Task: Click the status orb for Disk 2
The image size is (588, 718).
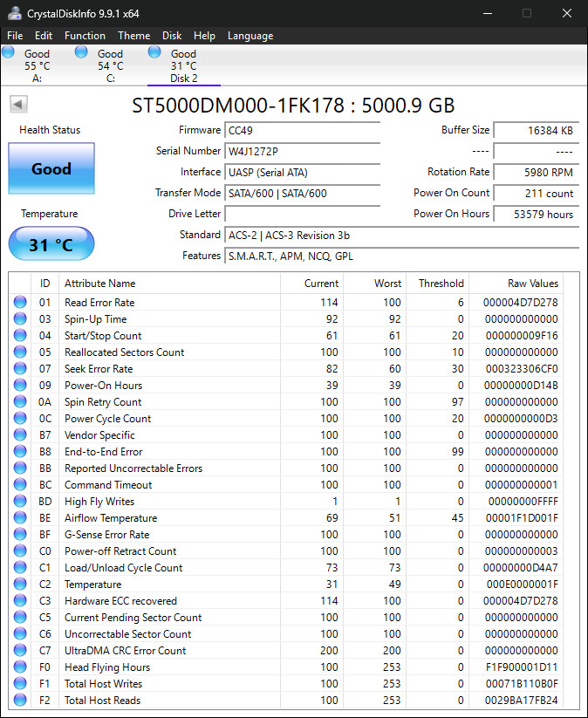Action: click(x=154, y=52)
